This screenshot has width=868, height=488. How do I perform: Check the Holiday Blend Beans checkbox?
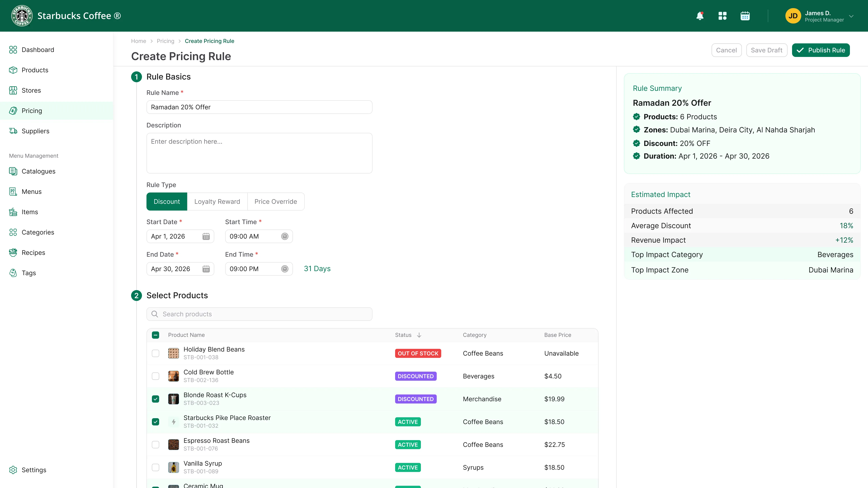[155, 353]
